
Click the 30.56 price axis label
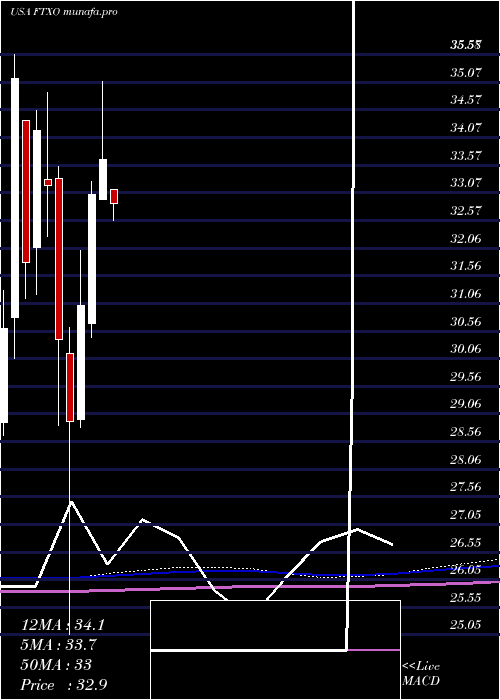click(466, 321)
